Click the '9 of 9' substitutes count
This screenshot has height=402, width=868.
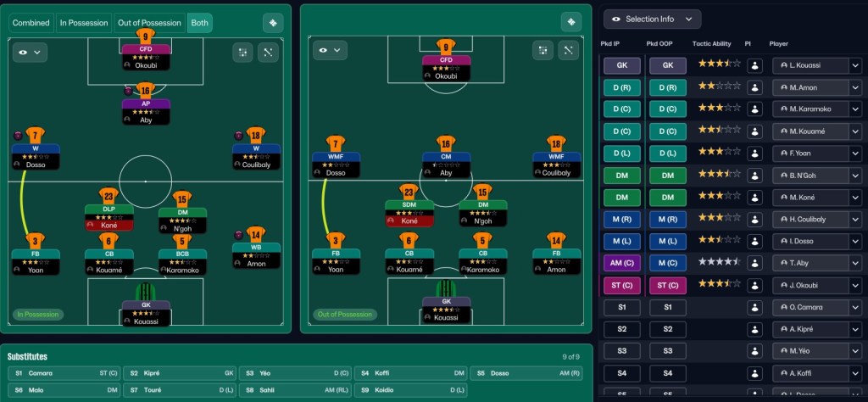pos(570,357)
